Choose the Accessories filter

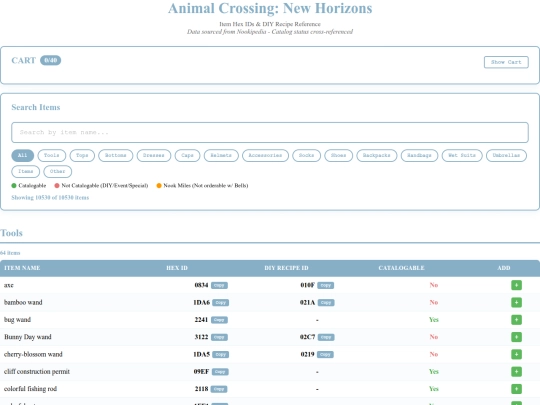(x=265, y=155)
